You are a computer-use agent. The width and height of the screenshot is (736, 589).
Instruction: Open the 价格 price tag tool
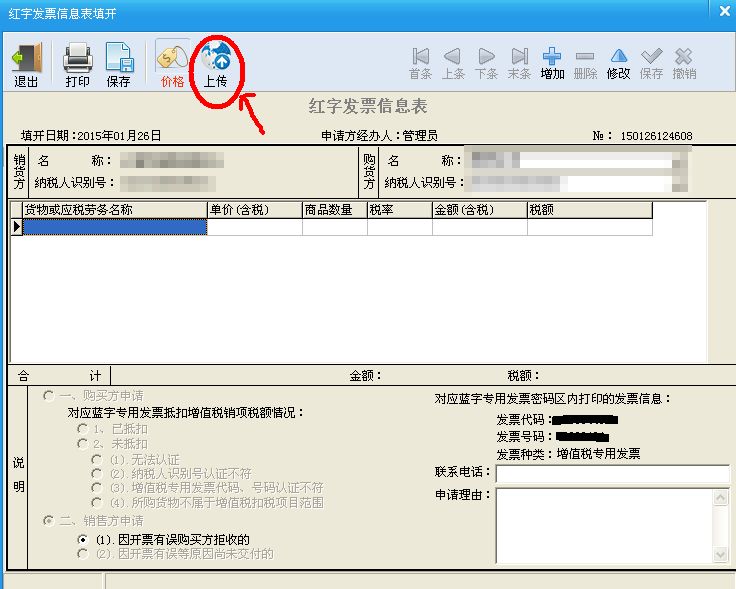coord(172,65)
